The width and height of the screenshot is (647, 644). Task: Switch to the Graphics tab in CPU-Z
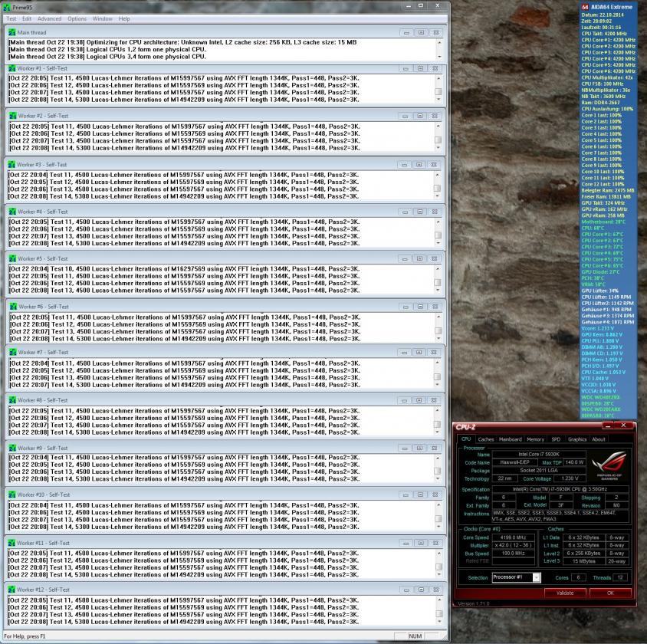[x=576, y=439]
